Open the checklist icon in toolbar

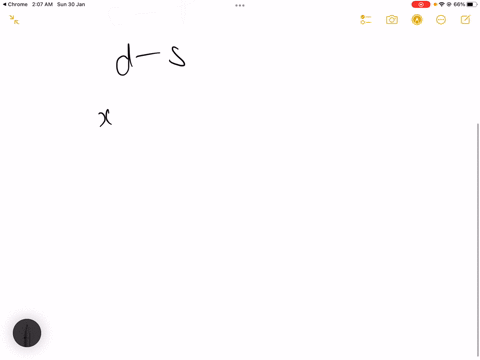pyautogui.click(x=366, y=20)
